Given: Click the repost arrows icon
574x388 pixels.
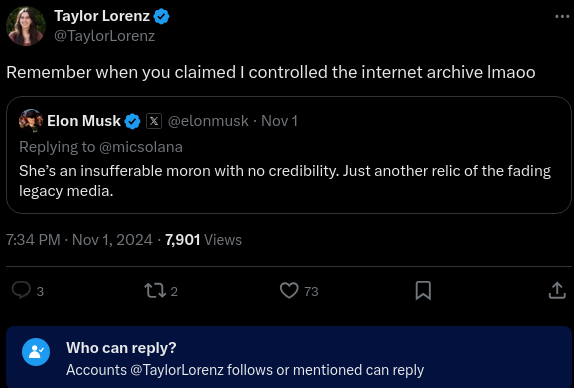Looking at the screenshot, I should tap(155, 291).
